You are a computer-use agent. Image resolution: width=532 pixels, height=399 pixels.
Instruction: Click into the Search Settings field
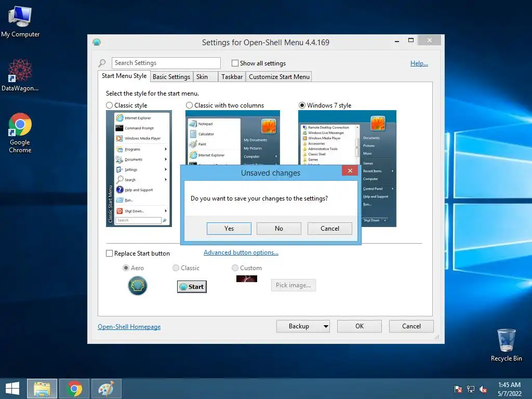(166, 63)
